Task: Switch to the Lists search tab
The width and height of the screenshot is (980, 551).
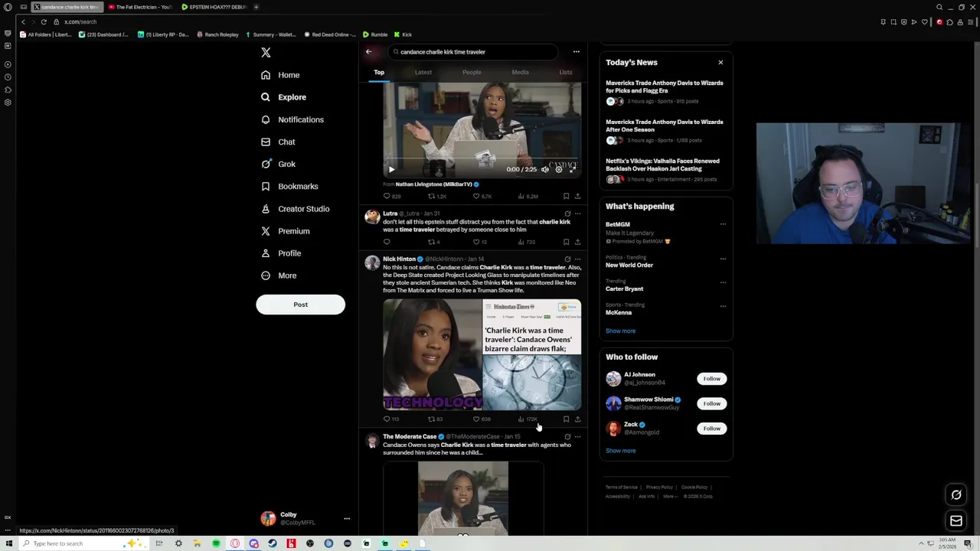Action: (x=566, y=72)
